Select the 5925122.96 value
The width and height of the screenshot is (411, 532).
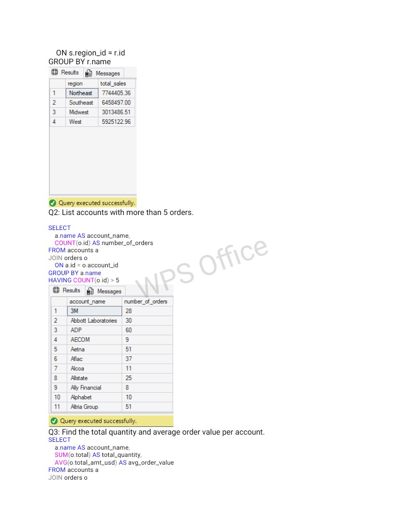point(116,122)
